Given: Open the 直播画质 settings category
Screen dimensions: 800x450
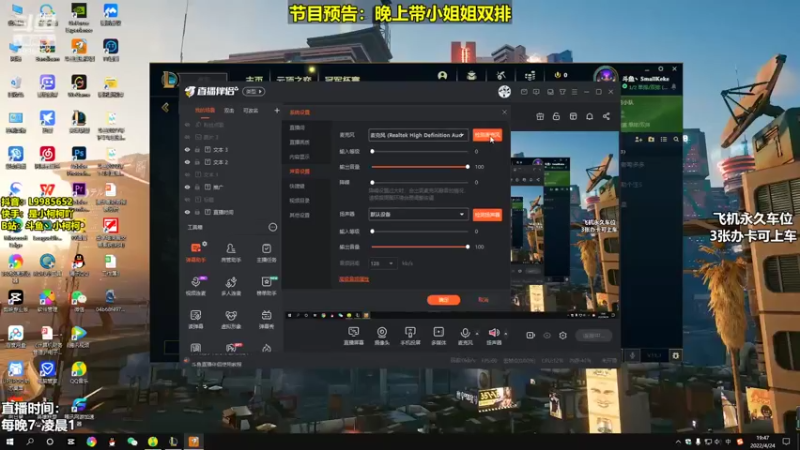Looking at the screenshot, I should [299, 142].
